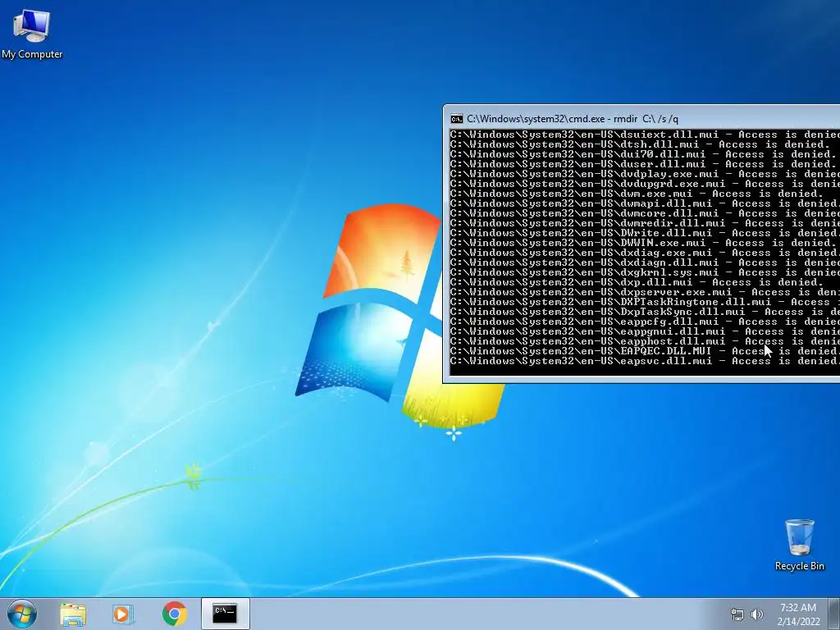Click the DWrite.dll.mui output line
Screen dimensions: 840x630
(x=645, y=233)
